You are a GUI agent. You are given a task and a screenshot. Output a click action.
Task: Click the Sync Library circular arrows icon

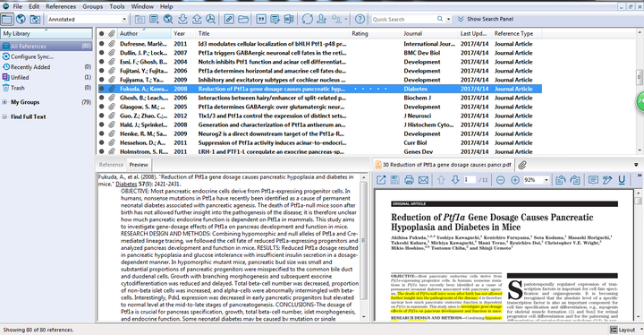(x=307, y=19)
